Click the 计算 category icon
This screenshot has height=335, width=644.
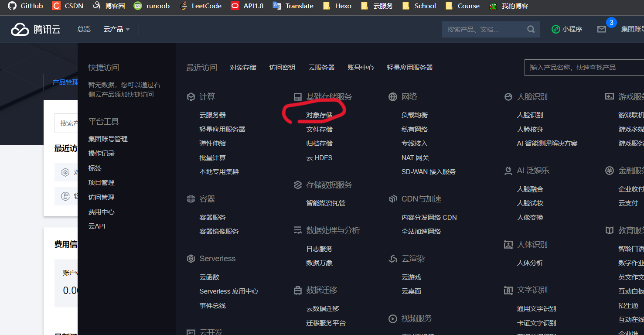pos(191,97)
